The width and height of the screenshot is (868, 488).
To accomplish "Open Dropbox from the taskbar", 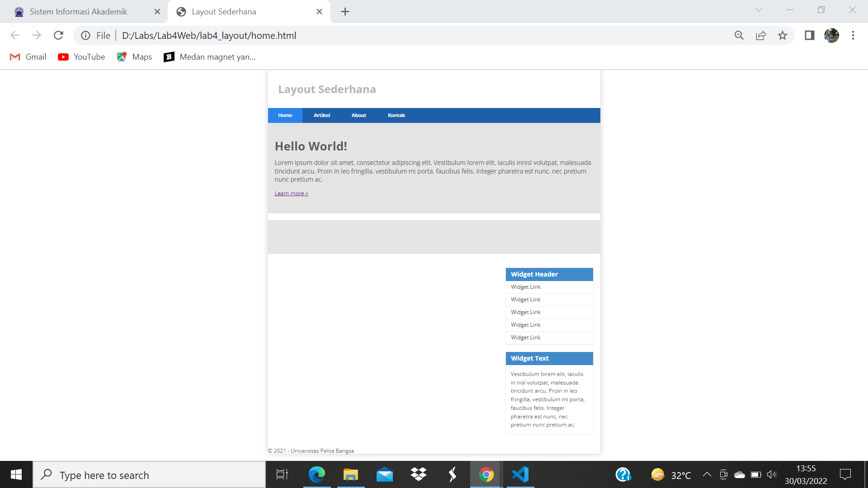I will tap(418, 474).
